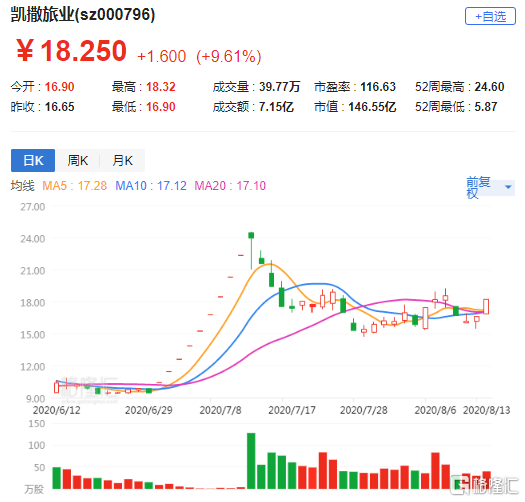
Task: Click the 市值 value 146.55亿
Action: [x=372, y=107]
